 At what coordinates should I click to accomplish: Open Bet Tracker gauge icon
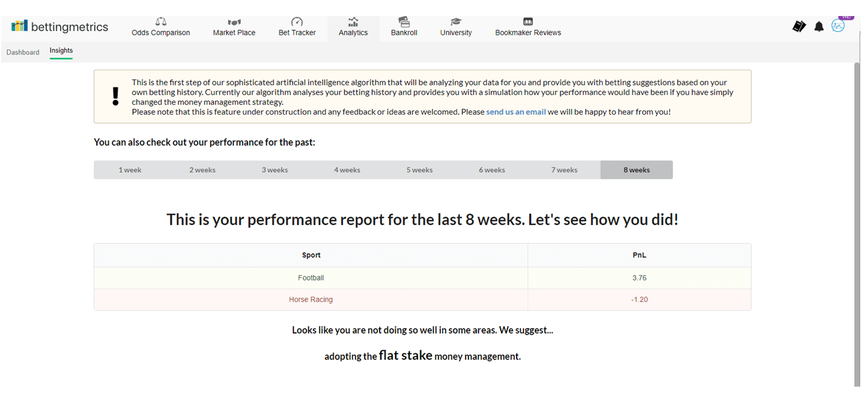(x=297, y=22)
